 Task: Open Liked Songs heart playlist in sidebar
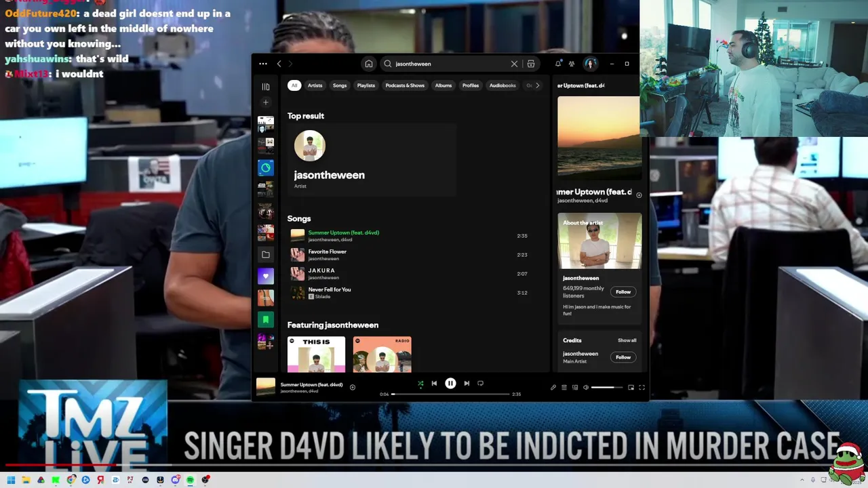pyautogui.click(x=266, y=276)
